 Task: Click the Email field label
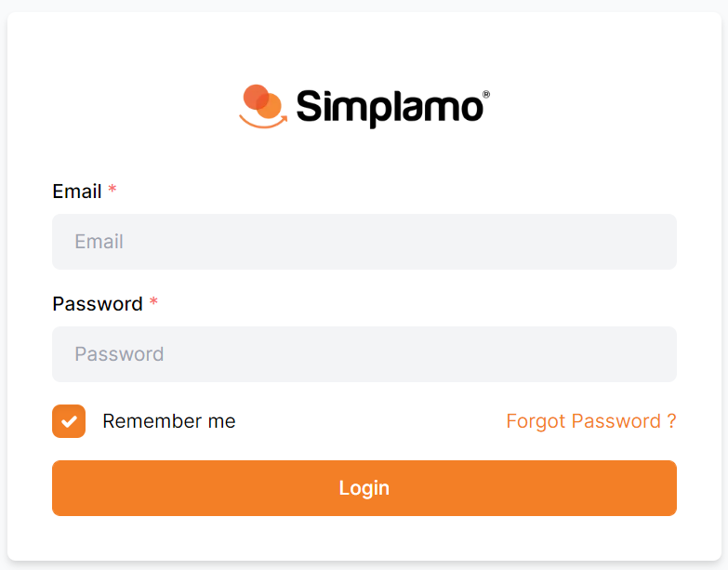(x=77, y=192)
